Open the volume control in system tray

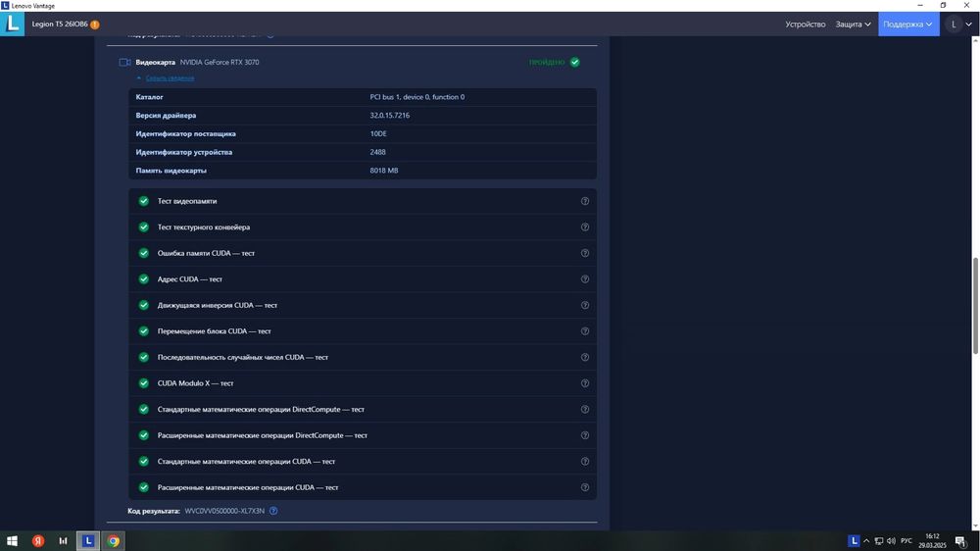coord(891,541)
